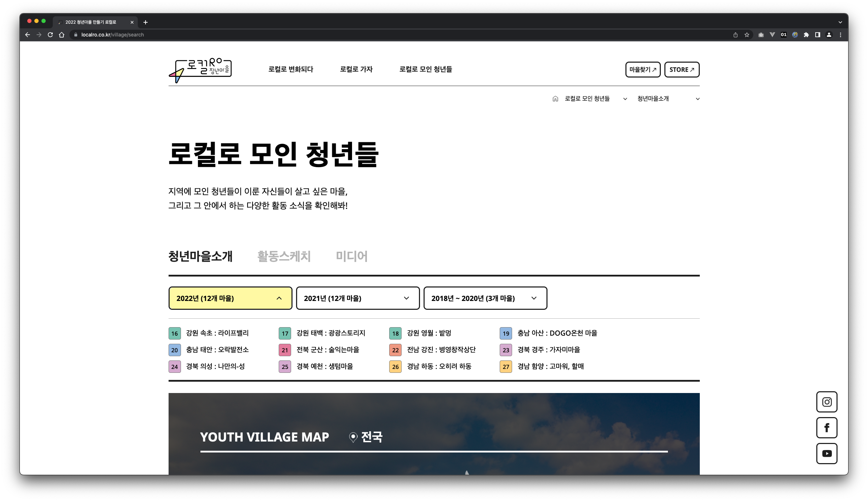Switch to the 미디어 tab
The height and width of the screenshot is (501, 868).
pyautogui.click(x=351, y=256)
